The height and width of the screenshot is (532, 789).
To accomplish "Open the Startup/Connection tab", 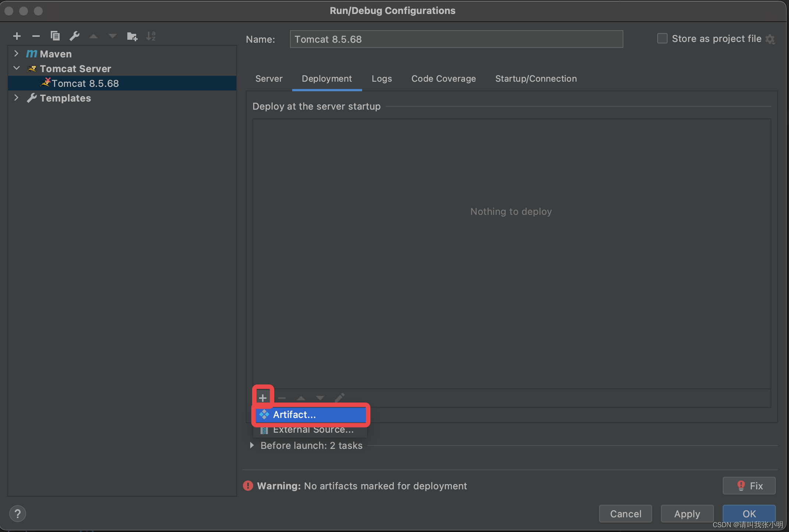I will [x=536, y=79].
